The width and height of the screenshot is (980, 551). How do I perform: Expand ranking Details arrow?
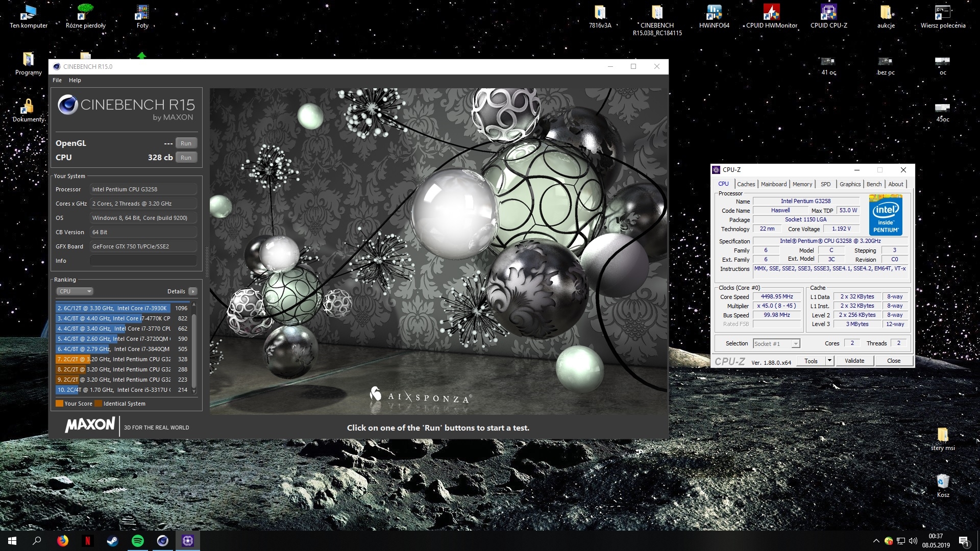click(x=192, y=291)
